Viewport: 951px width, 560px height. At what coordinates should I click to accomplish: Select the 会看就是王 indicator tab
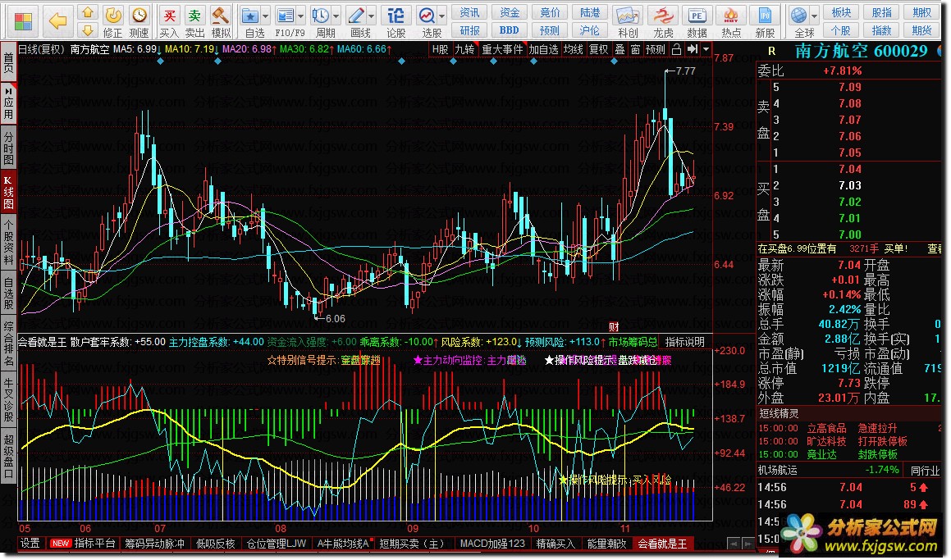[x=662, y=544]
